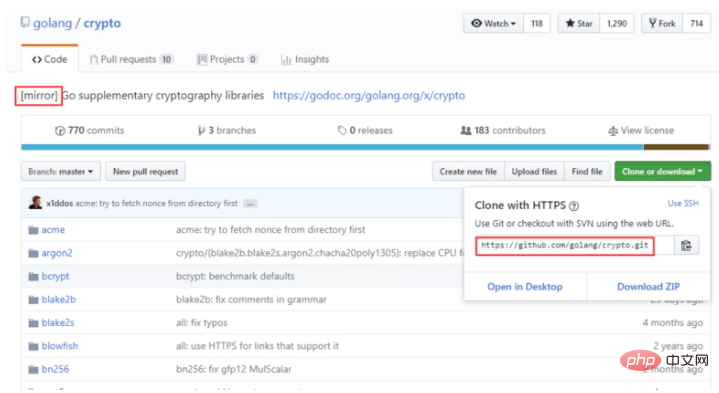Viewport: 719px width, 393px height.
Task: Select the HTTPS clone URL field
Action: (x=575, y=245)
